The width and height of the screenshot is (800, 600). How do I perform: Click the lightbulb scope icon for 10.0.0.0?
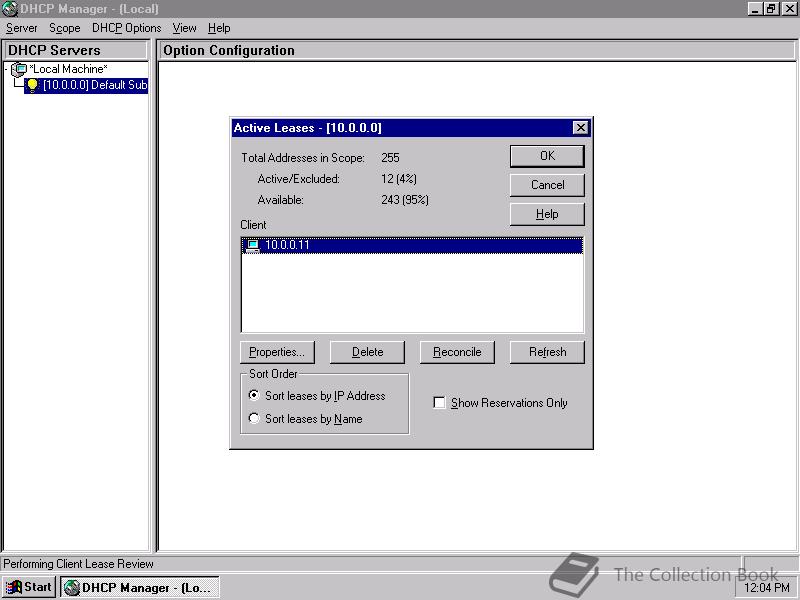click(32, 85)
